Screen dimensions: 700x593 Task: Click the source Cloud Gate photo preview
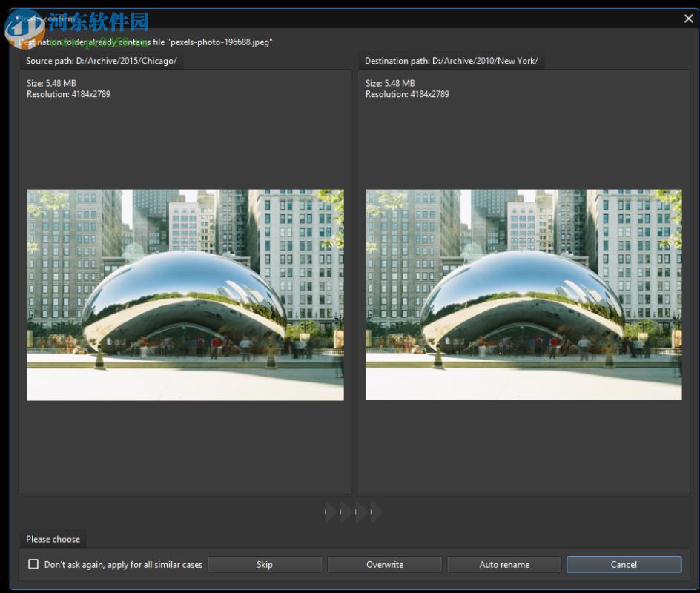pos(185,294)
